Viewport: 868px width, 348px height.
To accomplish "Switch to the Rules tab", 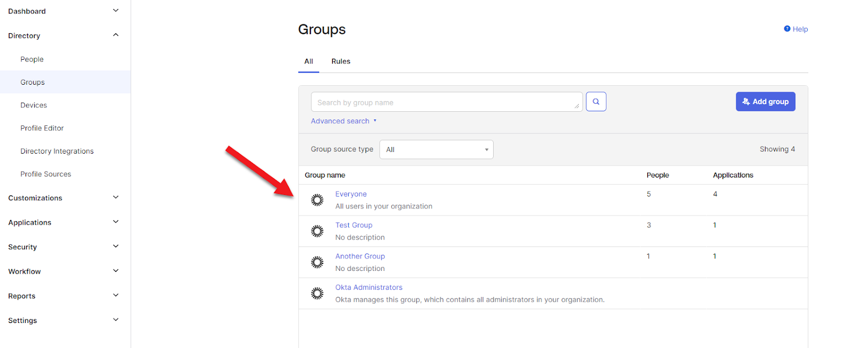I will click(x=341, y=61).
